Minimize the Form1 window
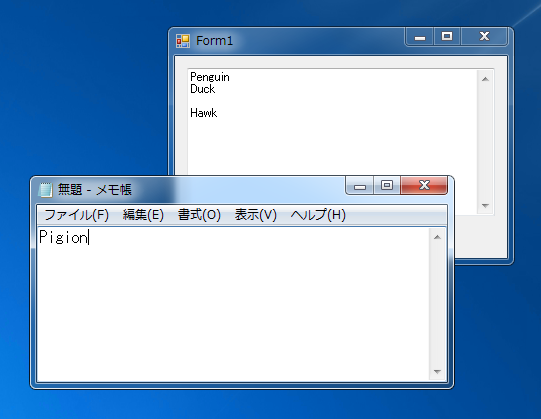The height and width of the screenshot is (419, 541). pyautogui.click(x=420, y=36)
